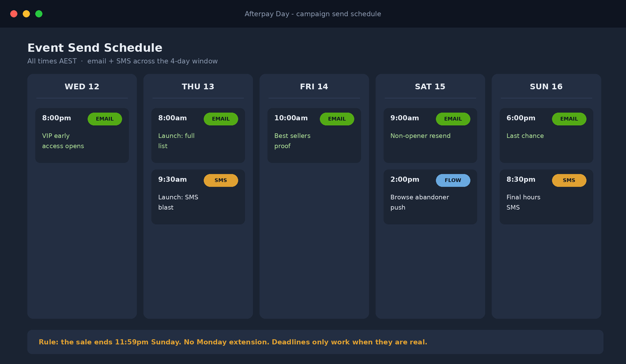Open the VIP early access opens card
Screen dimensions: 626x364
tap(82, 135)
